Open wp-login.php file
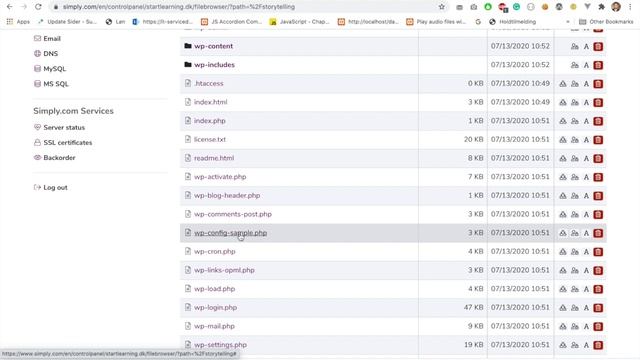The width and height of the screenshot is (640, 360). click(216, 307)
